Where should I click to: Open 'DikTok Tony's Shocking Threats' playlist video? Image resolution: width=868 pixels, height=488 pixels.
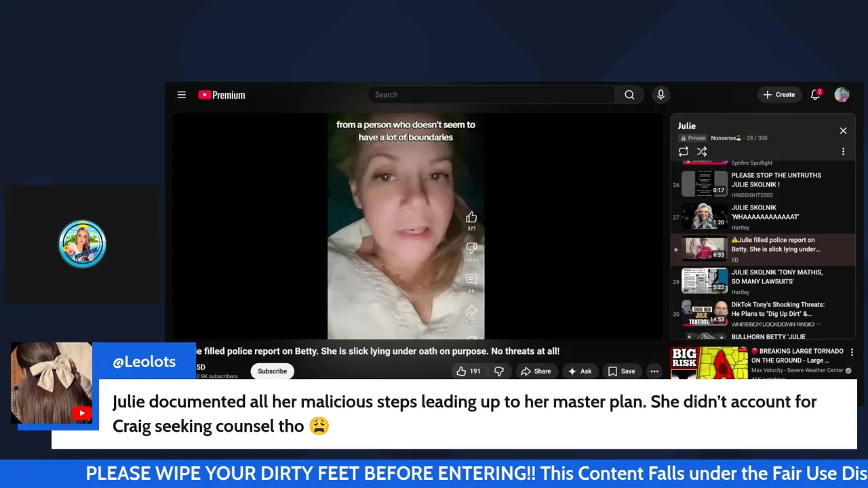click(763, 314)
